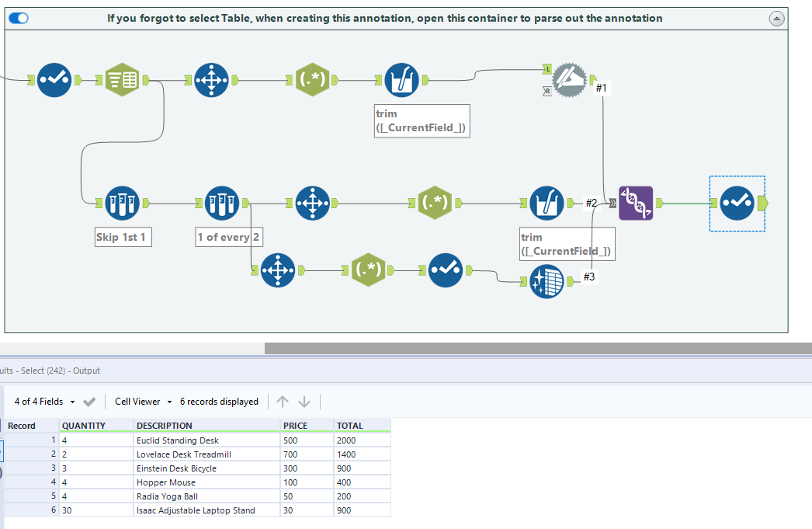Disable the container using the blue toggle switch
The image size is (812, 529).
[x=18, y=17]
